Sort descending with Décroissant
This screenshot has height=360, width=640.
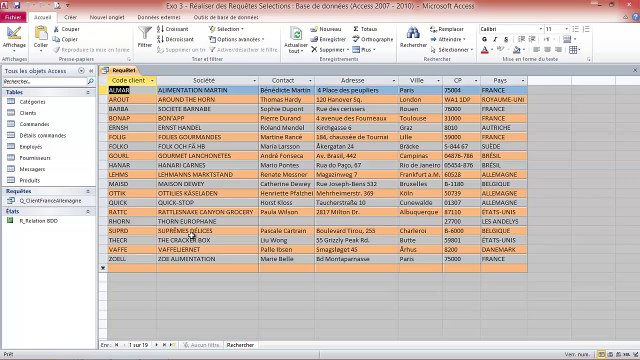tap(176, 39)
